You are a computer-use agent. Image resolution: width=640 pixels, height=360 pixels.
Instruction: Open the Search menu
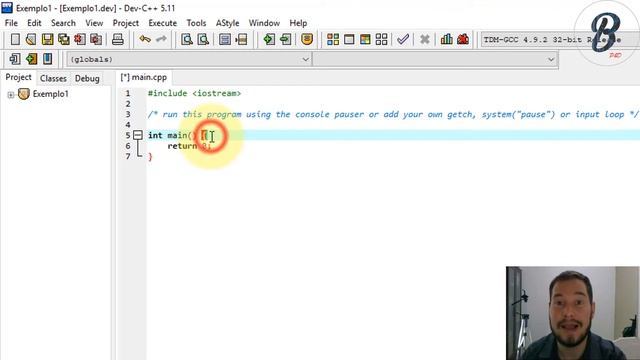coord(63,23)
